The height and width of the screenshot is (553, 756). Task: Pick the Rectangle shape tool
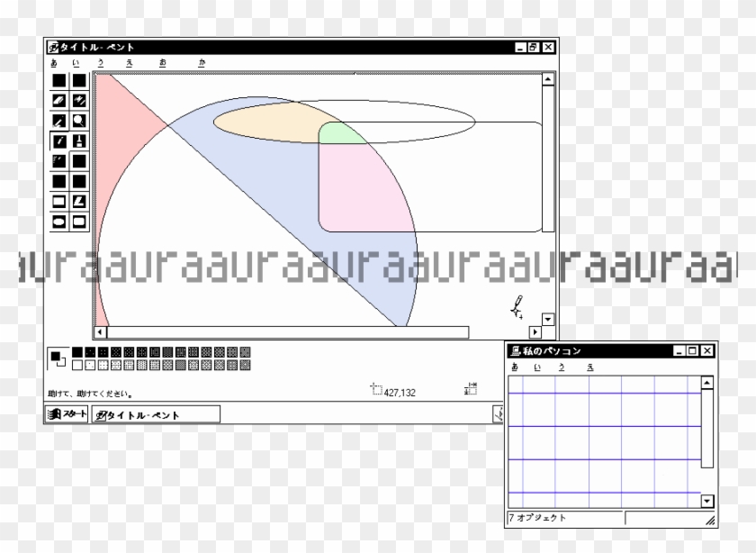click(59, 201)
